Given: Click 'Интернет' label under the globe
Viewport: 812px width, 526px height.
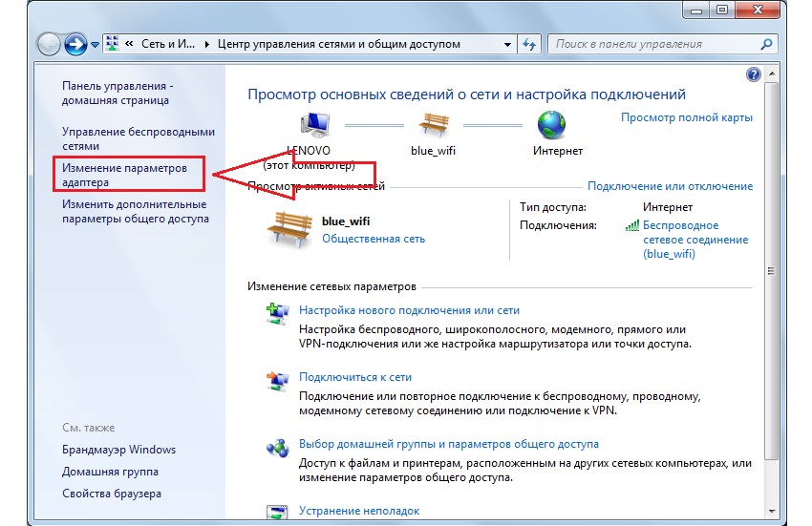Looking at the screenshot, I should tap(558, 151).
